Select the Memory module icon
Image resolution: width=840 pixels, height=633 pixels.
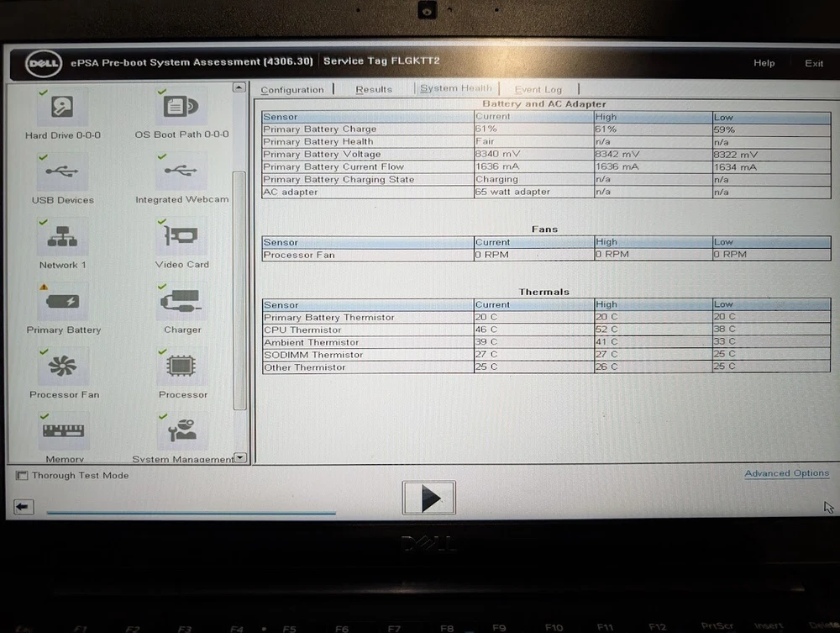64,431
